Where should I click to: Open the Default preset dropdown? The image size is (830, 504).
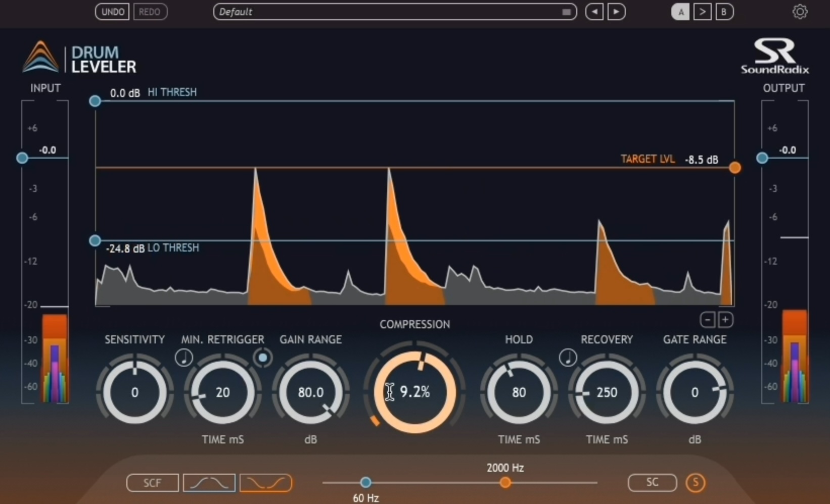click(x=395, y=12)
